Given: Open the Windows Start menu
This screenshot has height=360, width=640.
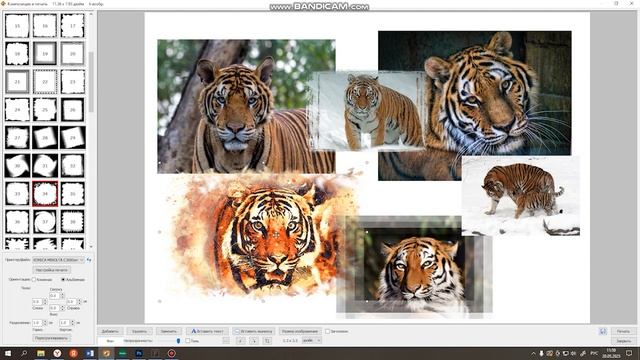Looking at the screenshot, I should tap(7, 353).
